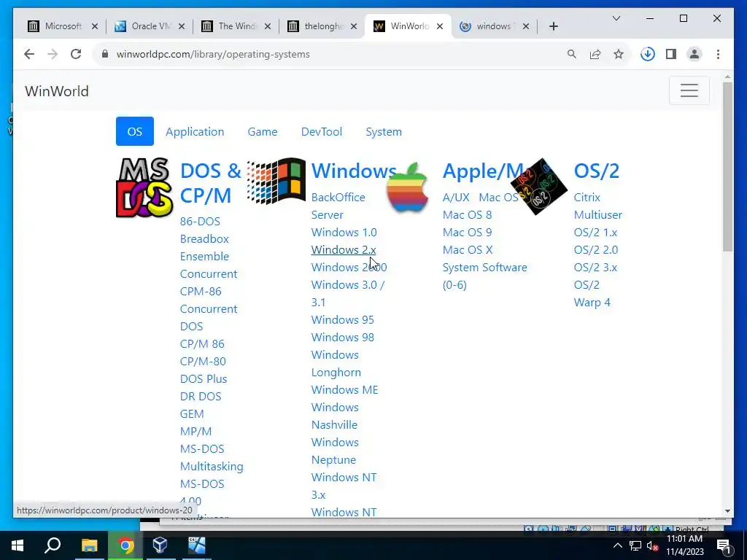Open the A/UX link
Image resolution: width=747 pixels, height=560 pixels.
(456, 197)
